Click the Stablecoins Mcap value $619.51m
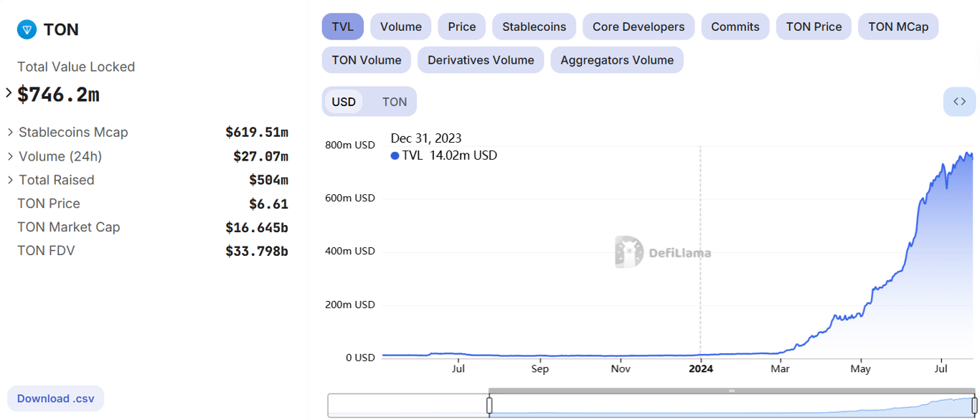 point(257,133)
